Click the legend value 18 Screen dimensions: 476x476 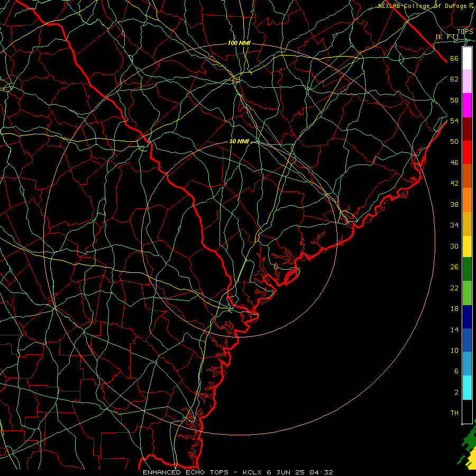click(x=454, y=309)
